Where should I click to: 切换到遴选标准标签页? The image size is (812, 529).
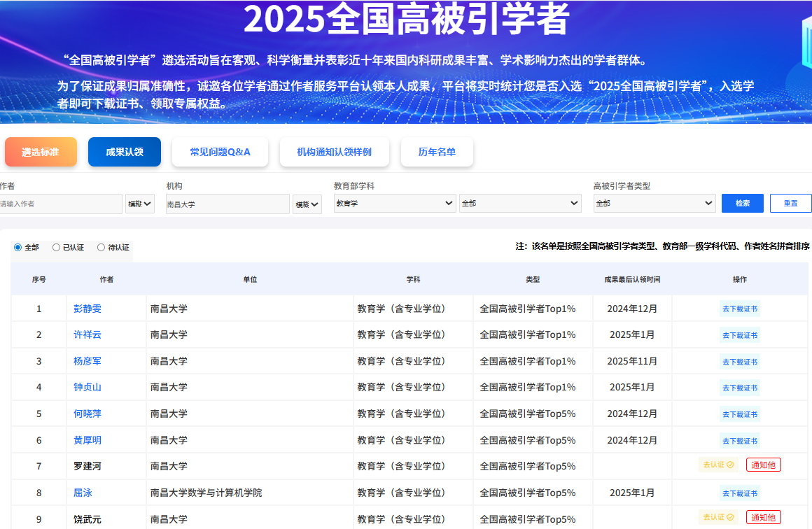click(41, 151)
